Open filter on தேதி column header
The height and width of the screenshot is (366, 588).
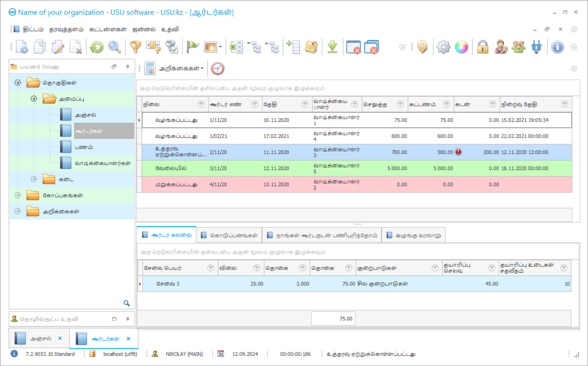pos(305,104)
